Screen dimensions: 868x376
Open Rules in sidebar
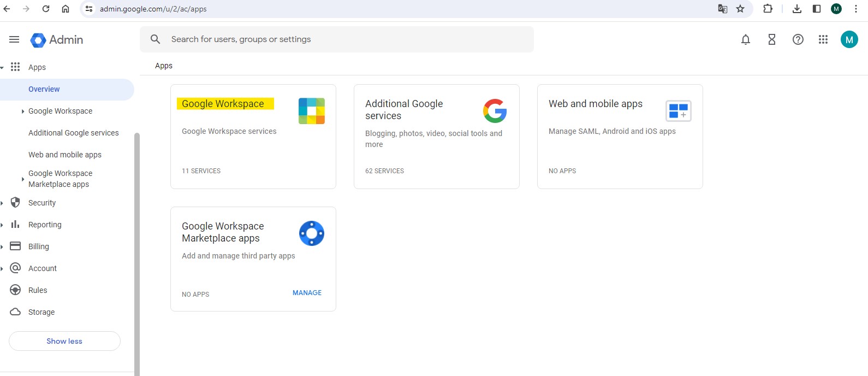[x=37, y=290]
